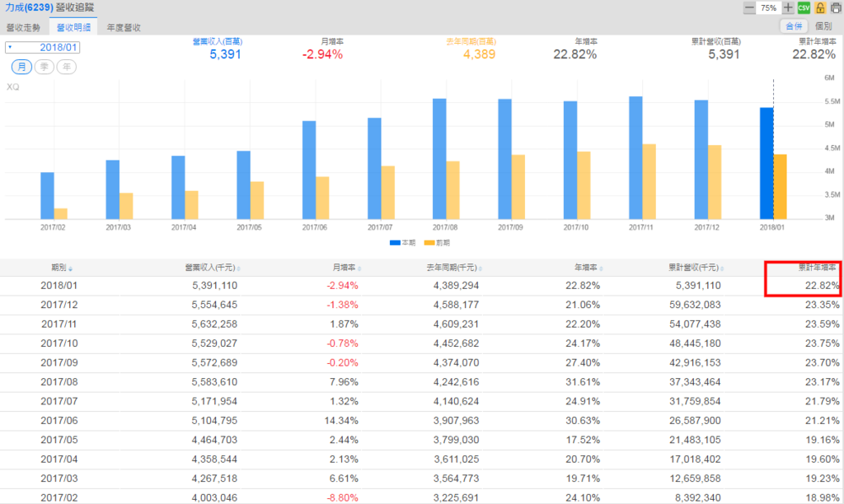
Task: Click yearly growth value 31.61%
Action: [x=583, y=382]
